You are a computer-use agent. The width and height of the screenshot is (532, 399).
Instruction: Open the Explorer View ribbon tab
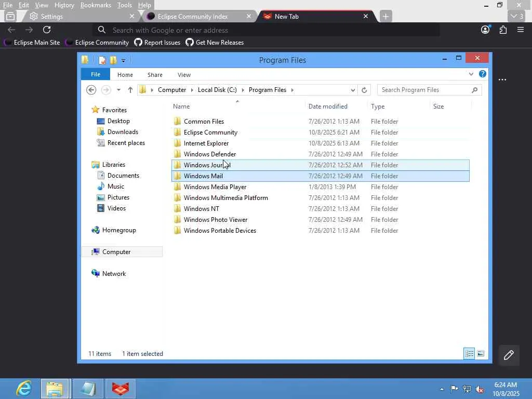(184, 75)
